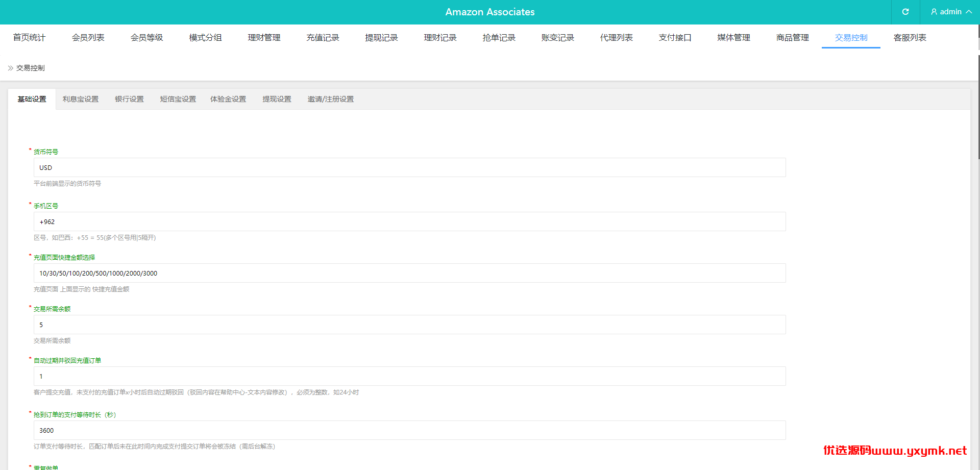This screenshot has width=980, height=470.
Task: Click the 平台前端显示的货币符号 hint text
Action: (67, 183)
